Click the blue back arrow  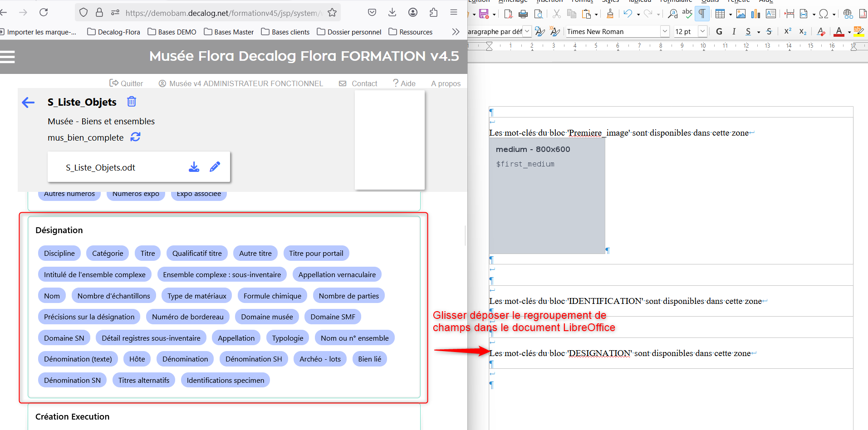click(28, 103)
